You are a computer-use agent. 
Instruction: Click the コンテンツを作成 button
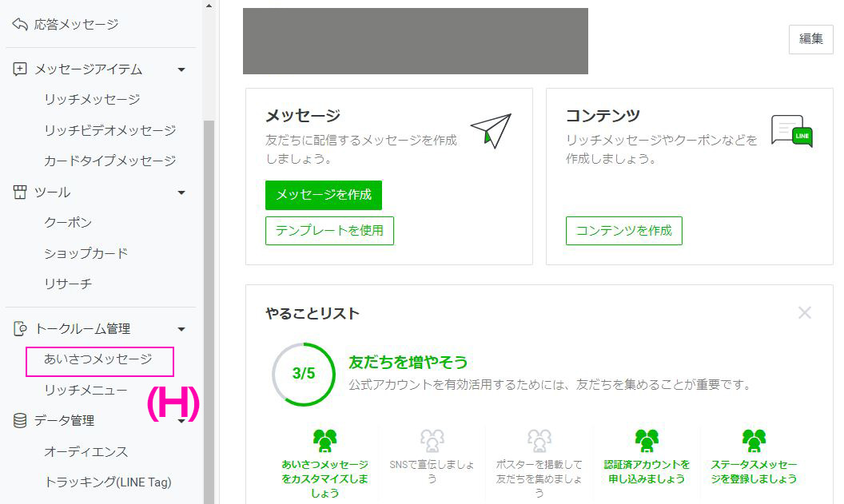pos(624,231)
